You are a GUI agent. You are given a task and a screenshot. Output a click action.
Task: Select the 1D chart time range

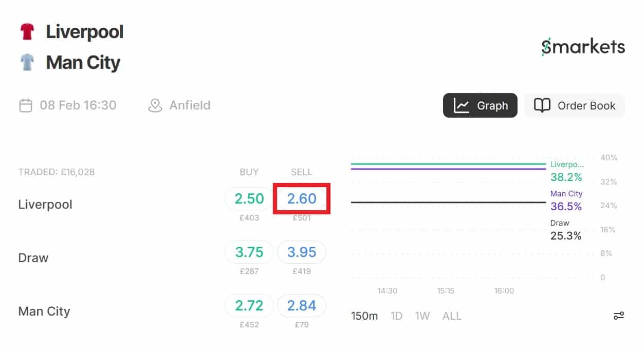coord(396,316)
